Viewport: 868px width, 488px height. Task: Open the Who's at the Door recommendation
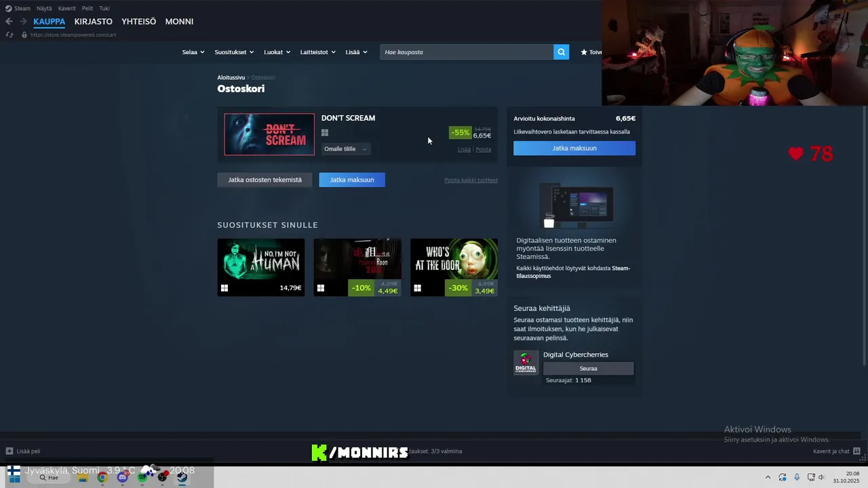(x=454, y=267)
